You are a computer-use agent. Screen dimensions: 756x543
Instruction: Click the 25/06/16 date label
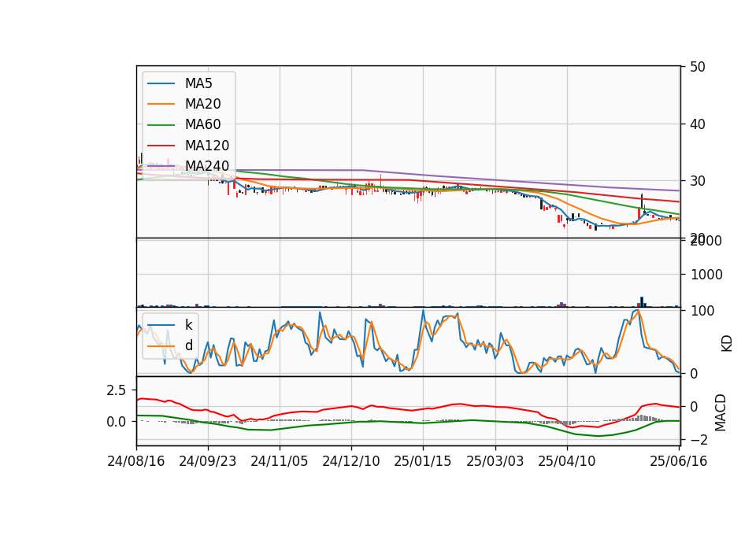[678, 461]
